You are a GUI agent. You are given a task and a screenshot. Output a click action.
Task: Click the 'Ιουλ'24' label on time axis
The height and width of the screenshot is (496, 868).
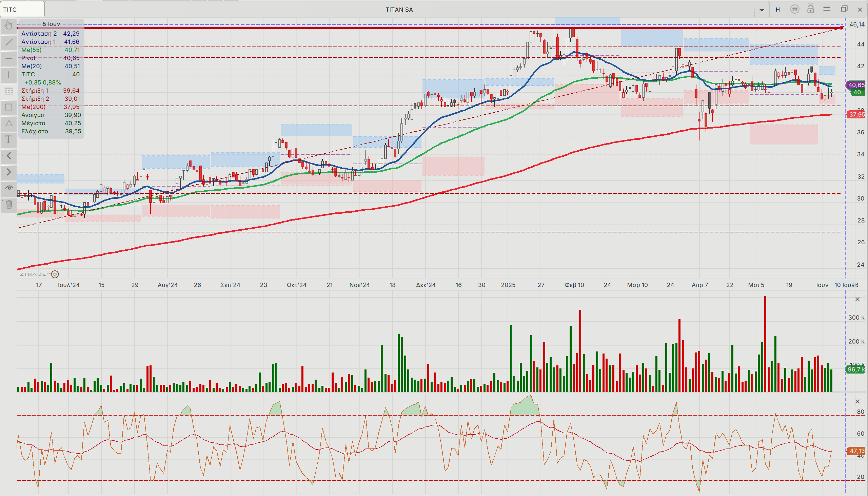pyautogui.click(x=68, y=285)
